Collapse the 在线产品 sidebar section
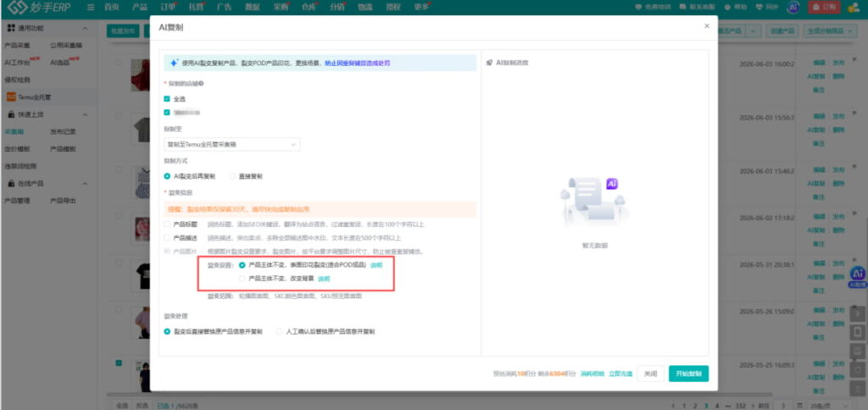 click(x=85, y=183)
